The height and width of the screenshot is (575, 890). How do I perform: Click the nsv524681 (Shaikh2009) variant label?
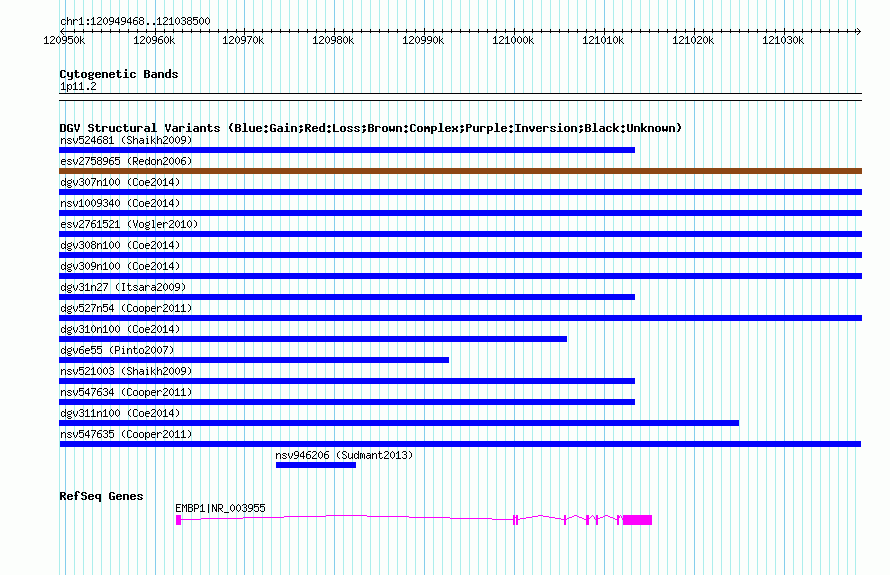tap(126, 140)
